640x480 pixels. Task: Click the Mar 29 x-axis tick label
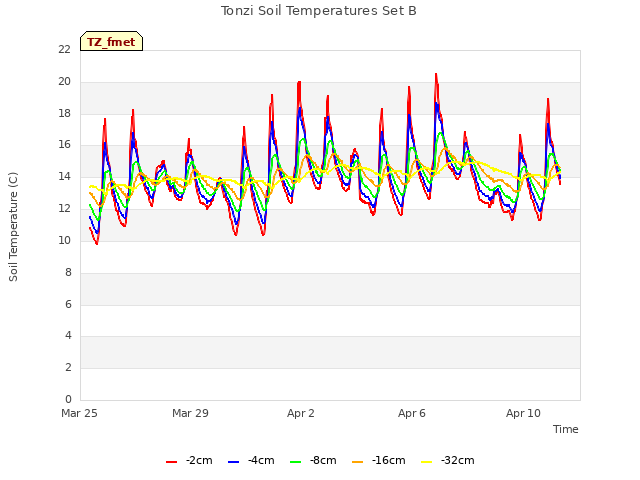pyautogui.click(x=190, y=413)
